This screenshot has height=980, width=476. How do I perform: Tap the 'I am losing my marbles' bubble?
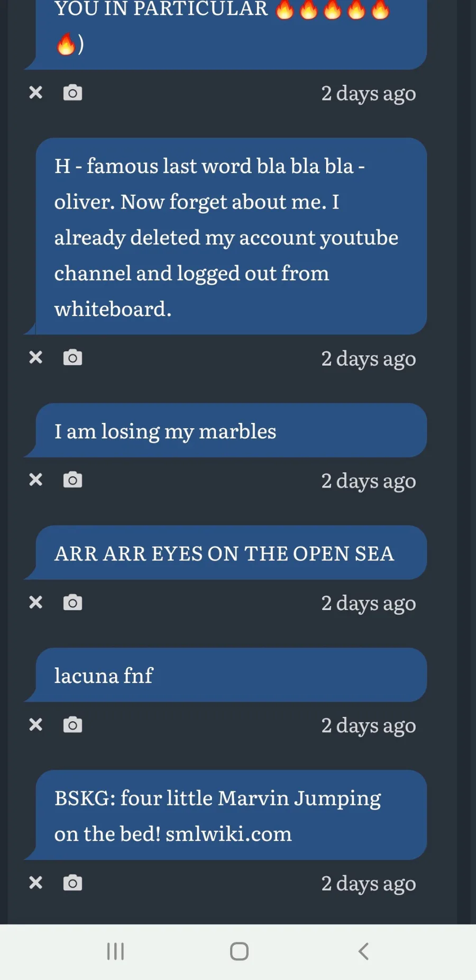(231, 431)
